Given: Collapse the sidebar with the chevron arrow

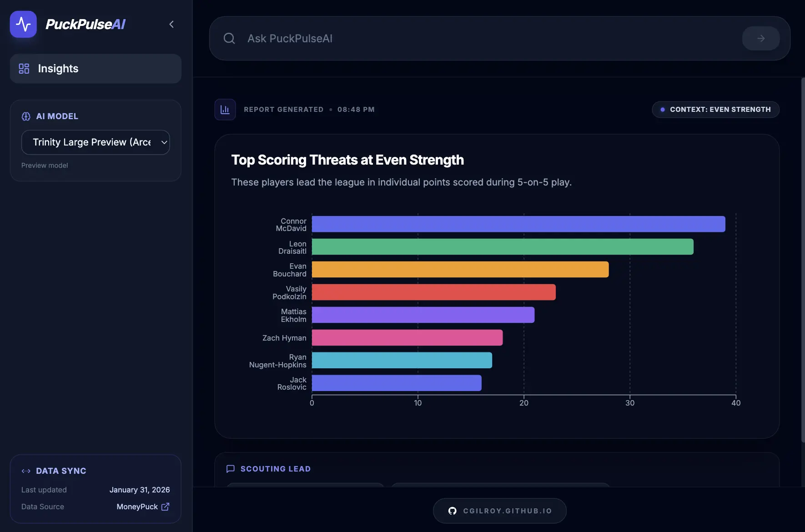Looking at the screenshot, I should pos(171,25).
